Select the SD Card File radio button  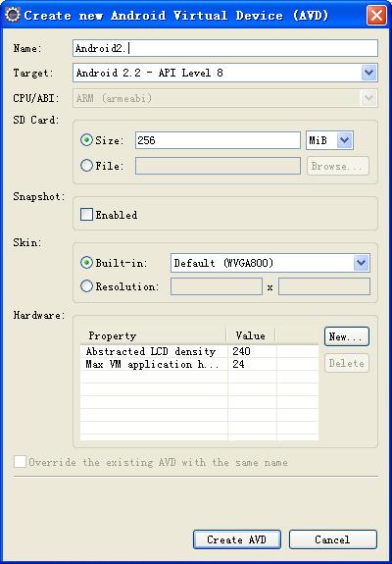click(86, 166)
